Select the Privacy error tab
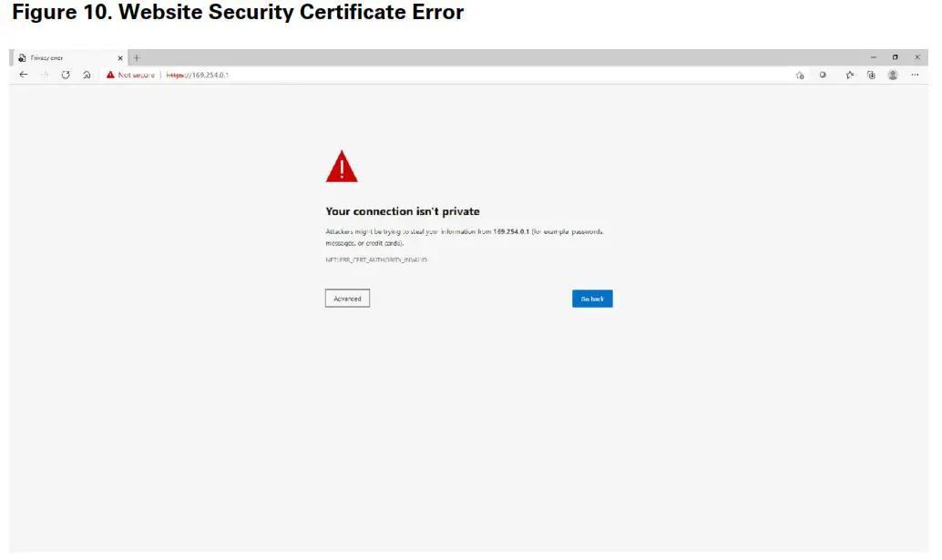This screenshot has height=560, width=942. click(x=68, y=58)
